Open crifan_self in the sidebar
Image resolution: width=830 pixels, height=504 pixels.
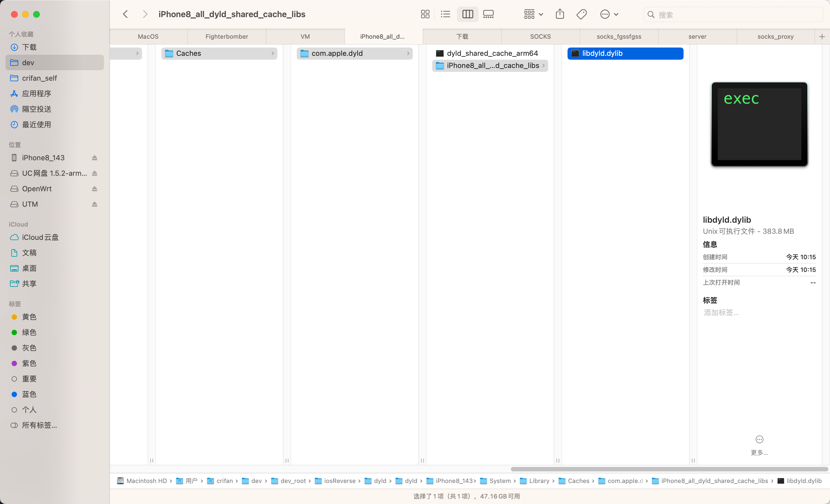55,78
